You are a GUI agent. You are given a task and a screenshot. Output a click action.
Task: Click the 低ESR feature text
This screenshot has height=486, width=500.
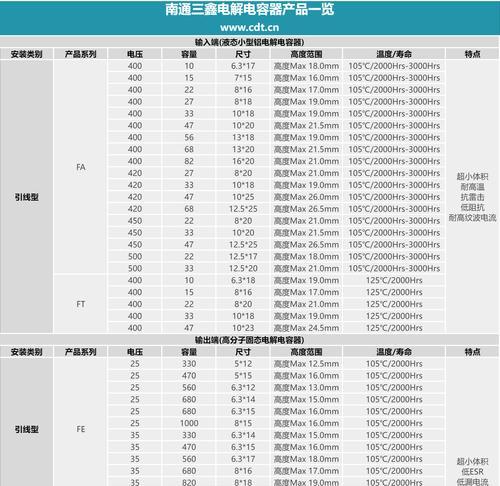(472, 472)
